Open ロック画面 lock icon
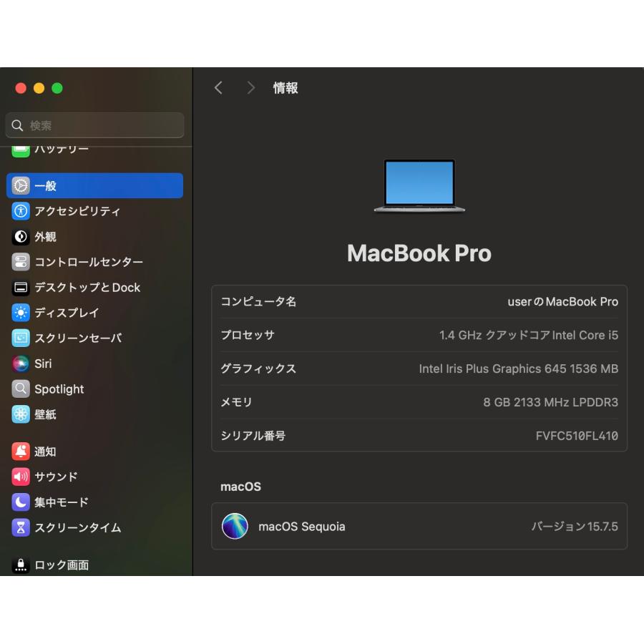The height and width of the screenshot is (644, 644). coord(21,565)
